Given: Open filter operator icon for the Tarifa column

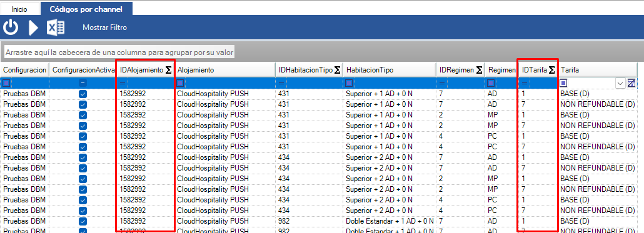Looking at the screenshot, I should [564, 83].
